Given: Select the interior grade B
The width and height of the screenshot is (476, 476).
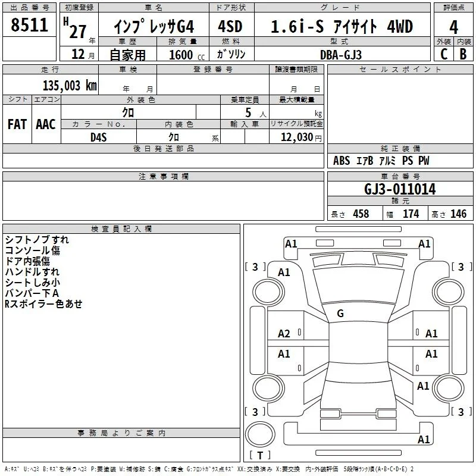Looking at the screenshot, I should (x=463, y=54).
